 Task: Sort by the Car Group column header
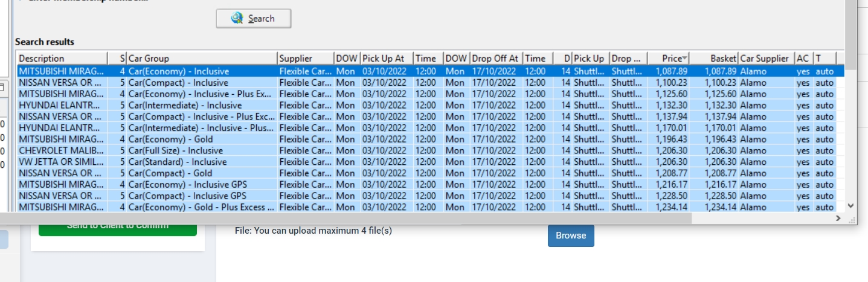point(201,59)
